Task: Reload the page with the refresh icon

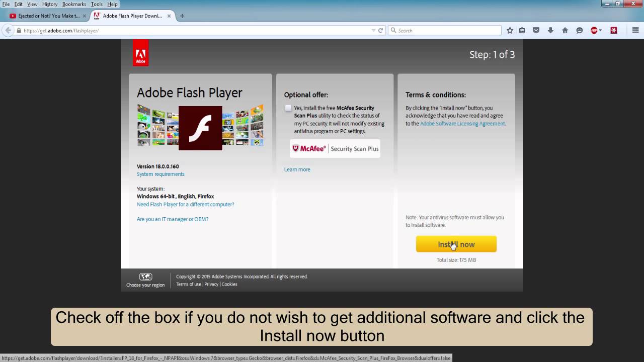Action: 380,30
